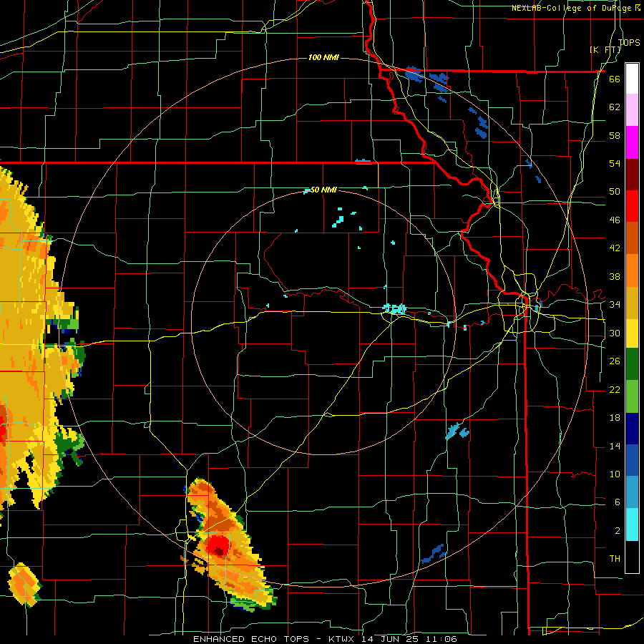The image size is (644, 644).
Task: Click the white swatch atop the tops legend
Action: (632, 79)
